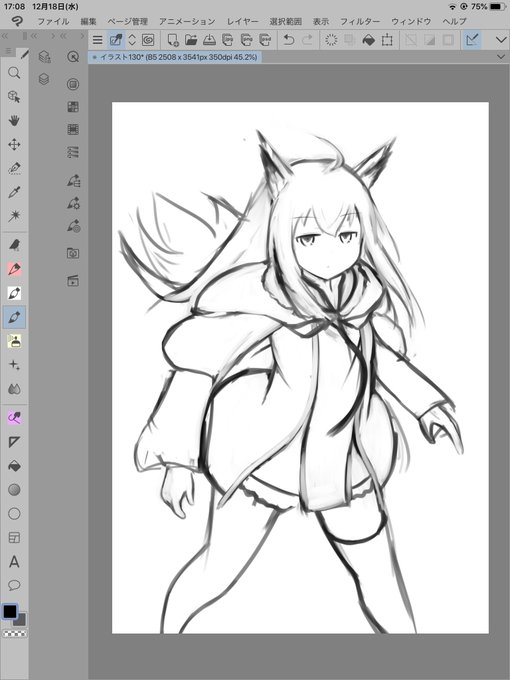Open the Brush size panel icon
The image size is (510, 680).
tap(73, 226)
